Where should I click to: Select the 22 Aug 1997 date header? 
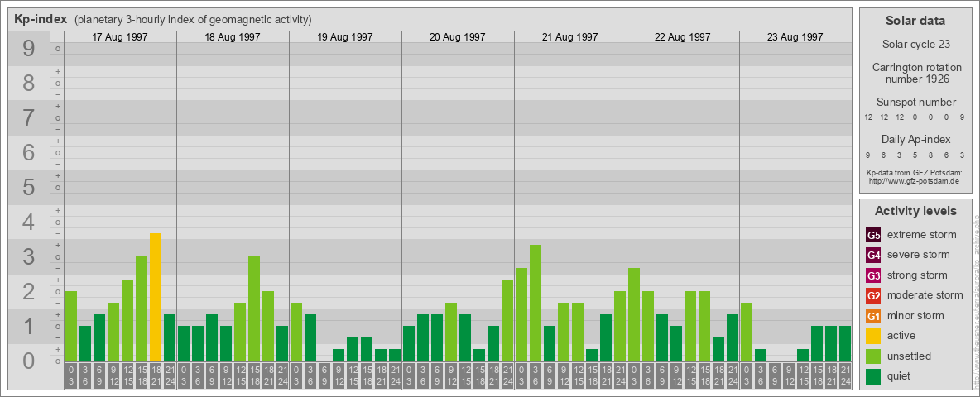(683, 37)
